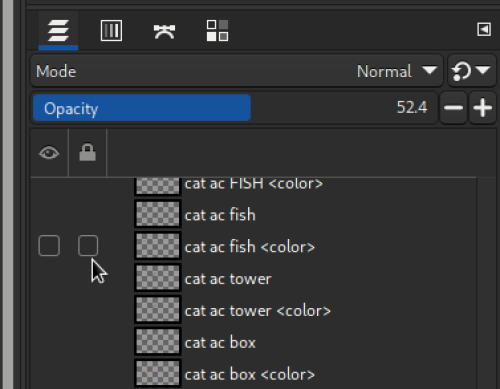Click the eye visibility column header
500x389 pixels.
(x=49, y=153)
